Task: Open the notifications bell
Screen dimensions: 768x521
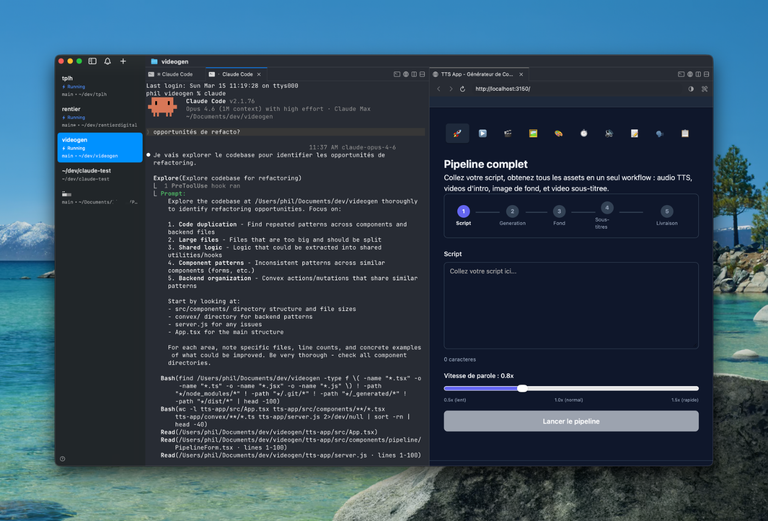Action: click(107, 61)
